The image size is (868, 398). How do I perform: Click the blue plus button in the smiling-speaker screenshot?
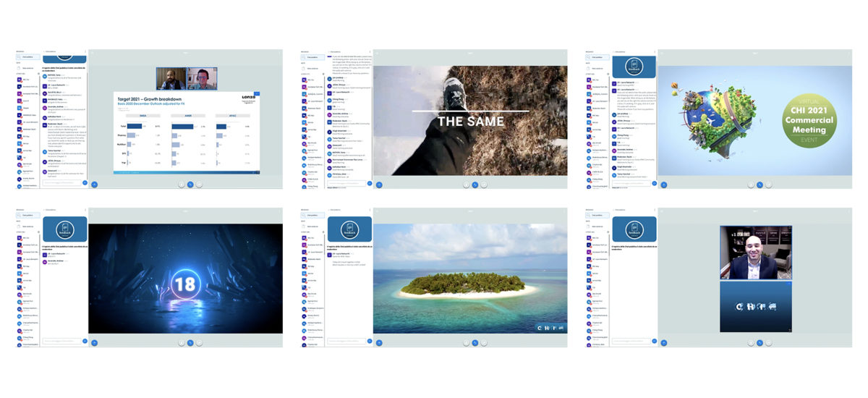coord(664,342)
